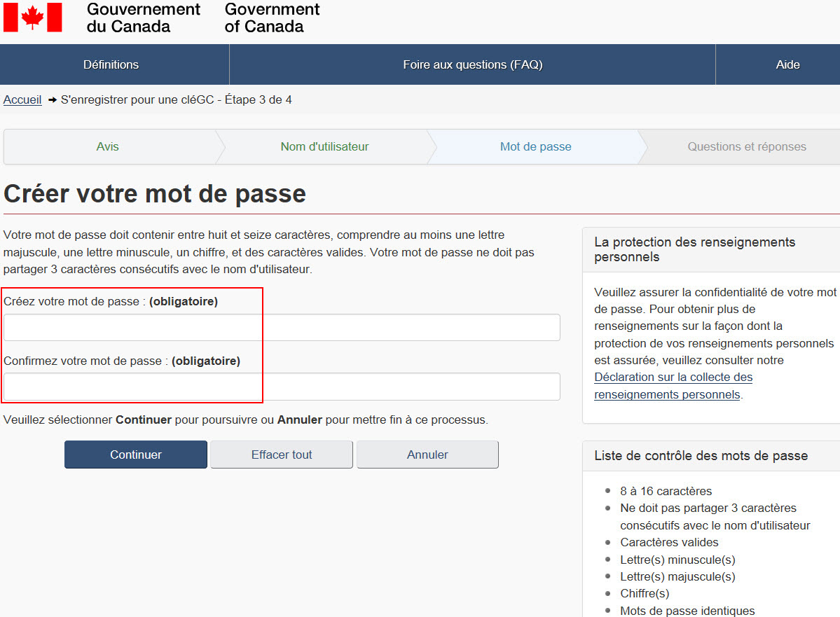Click 'Ne doit pas partager 3 caractères' checklist item
Screen dimensions: 840x617
click(715, 516)
